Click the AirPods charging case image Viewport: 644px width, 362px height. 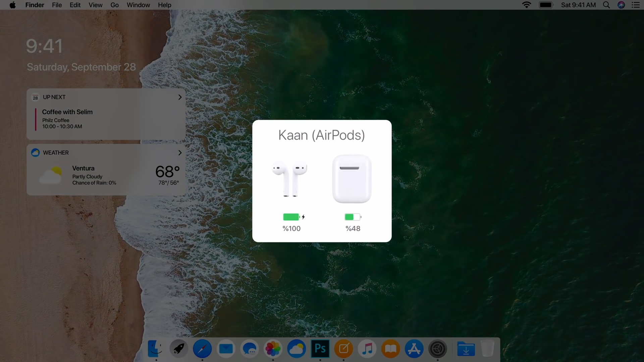point(352,179)
